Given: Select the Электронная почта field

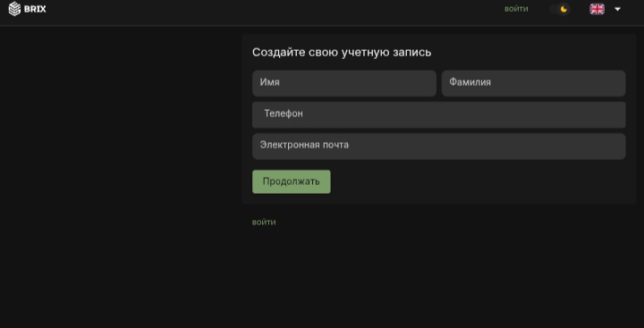Looking at the screenshot, I should click(438, 147).
